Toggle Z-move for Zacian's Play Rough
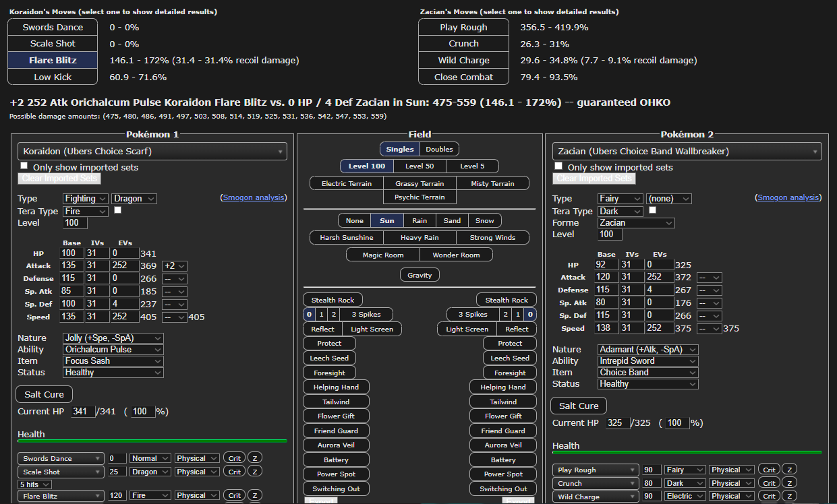This screenshot has height=504, width=837. click(x=790, y=470)
